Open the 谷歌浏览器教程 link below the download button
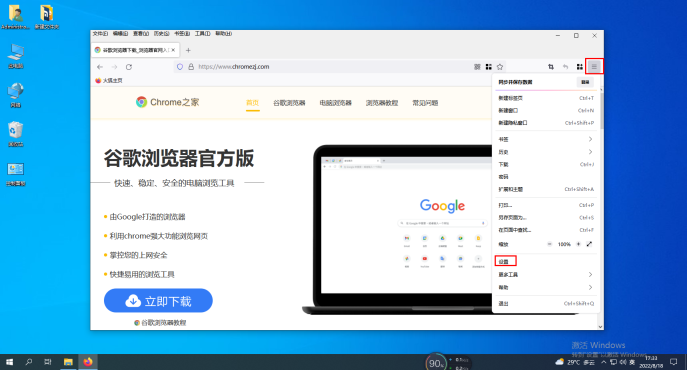687x370 pixels. coord(160,323)
